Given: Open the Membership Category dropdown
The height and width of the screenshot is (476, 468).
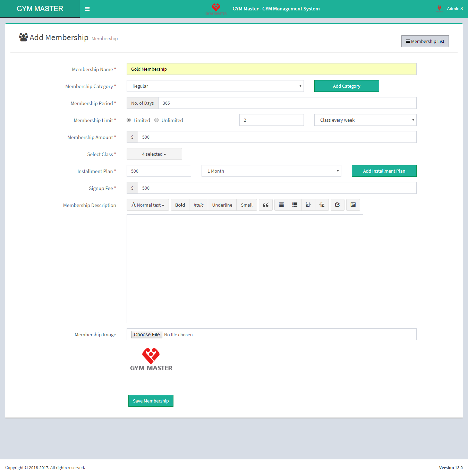Looking at the screenshot, I should click(x=215, y=86).
